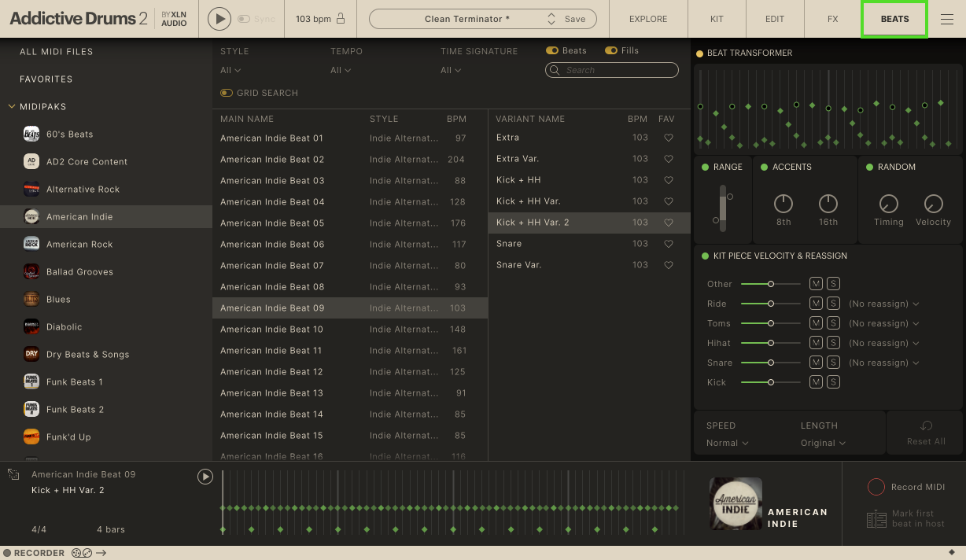Enable the Grid Search switch
Viewport: 966px width, 560px height.
coord(227,93)
